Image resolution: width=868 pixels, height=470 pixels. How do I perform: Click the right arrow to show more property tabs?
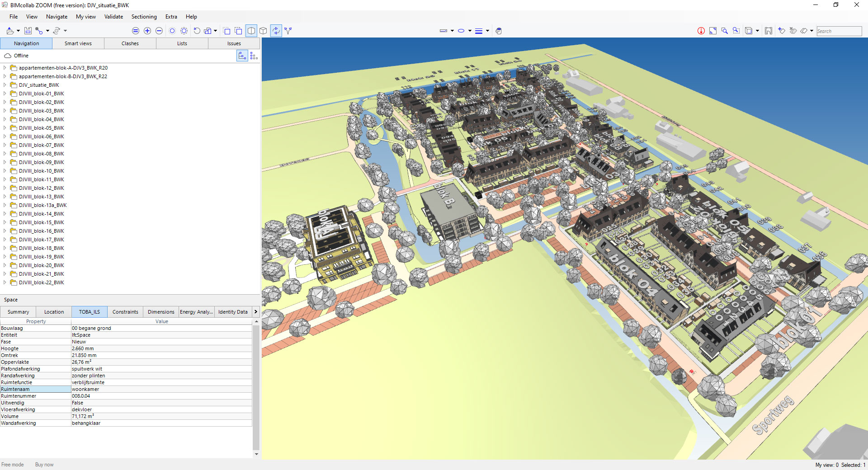(x=255, y=312)
